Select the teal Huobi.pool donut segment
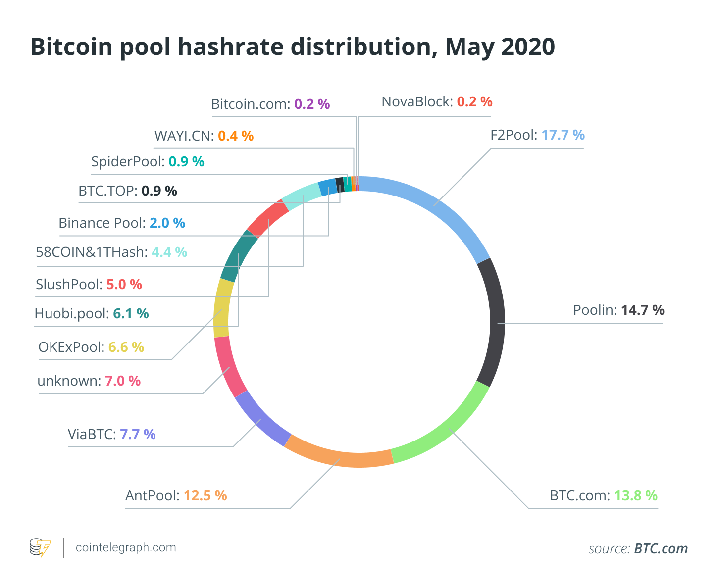This screenshot has width=718, height=588. (x=238, y=255)
